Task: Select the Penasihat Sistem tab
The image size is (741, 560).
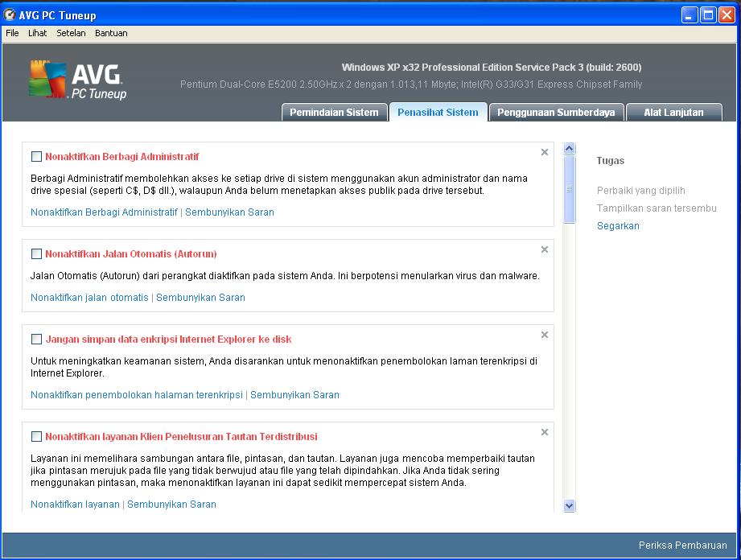Action: pyautogui.click(x=438, y=113)
